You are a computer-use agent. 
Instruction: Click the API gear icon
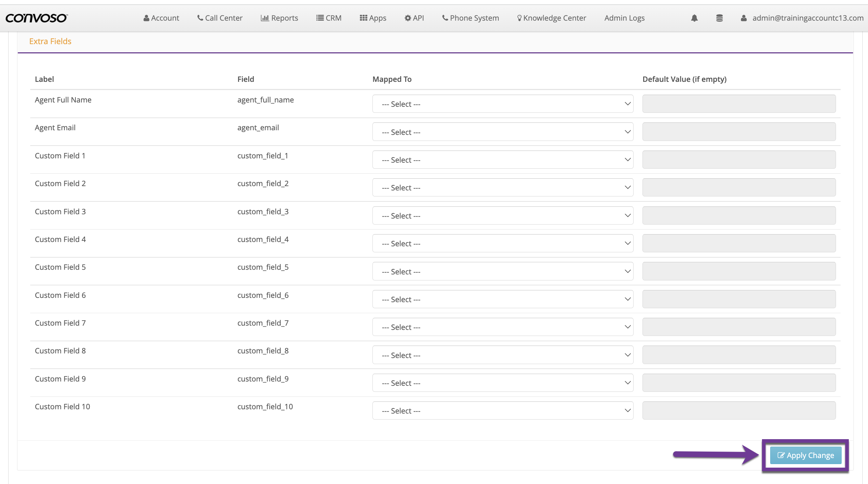pos(408,18)
